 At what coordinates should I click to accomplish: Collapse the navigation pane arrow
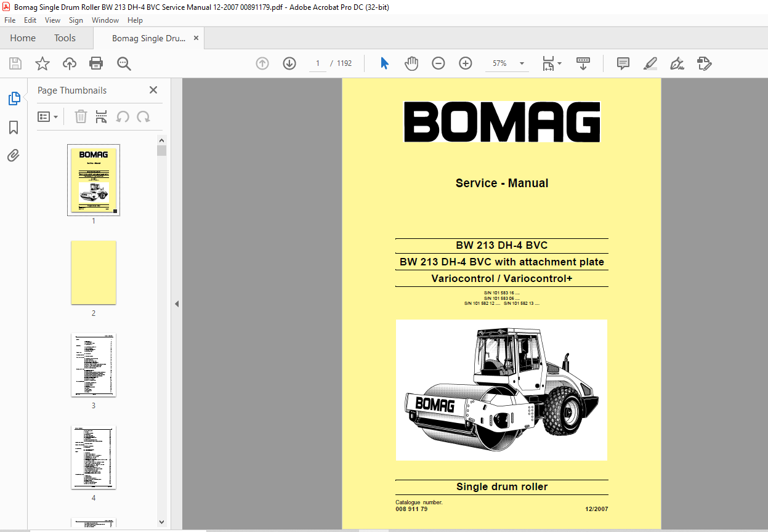point(177,304)
